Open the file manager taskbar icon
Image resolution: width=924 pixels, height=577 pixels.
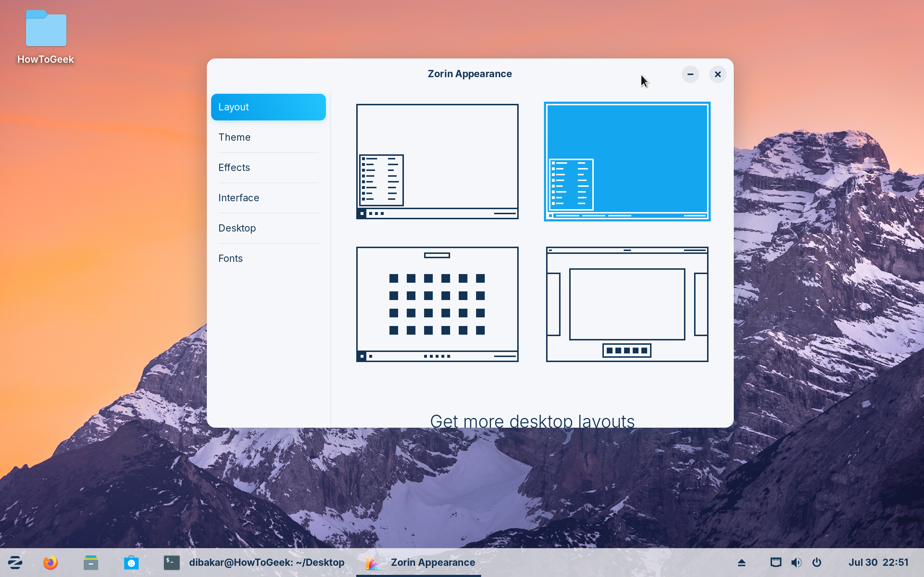point(91,563)
